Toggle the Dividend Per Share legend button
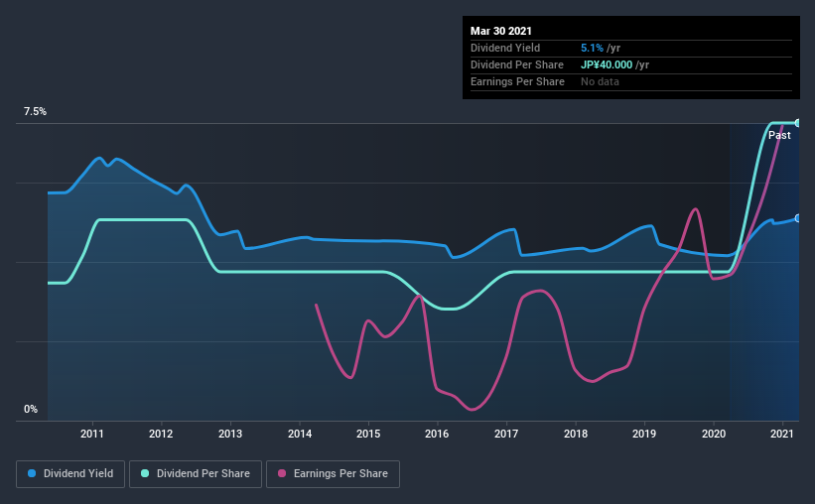Viewport: 815px width, 504px height. click(x=196, y=474)
